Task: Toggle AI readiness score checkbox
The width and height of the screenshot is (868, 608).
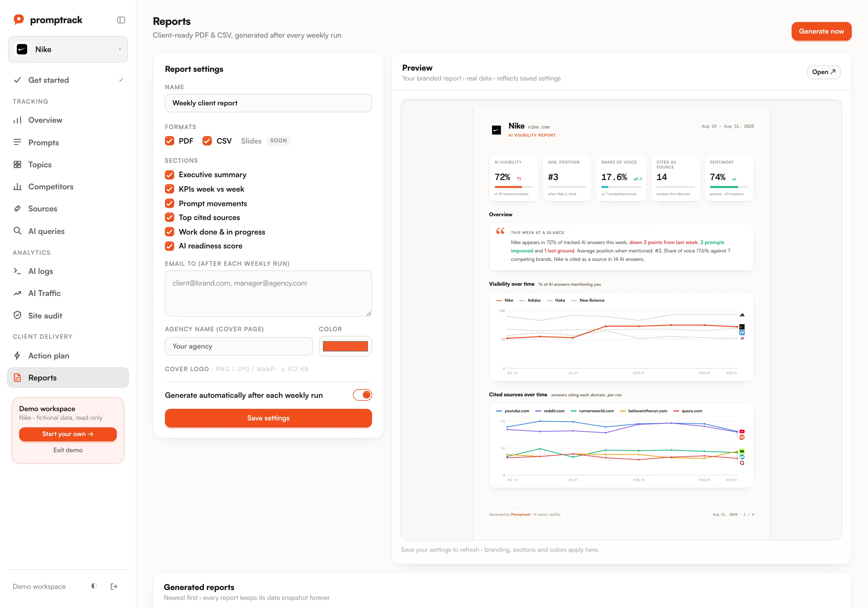Action: click(x=170, y=246)
